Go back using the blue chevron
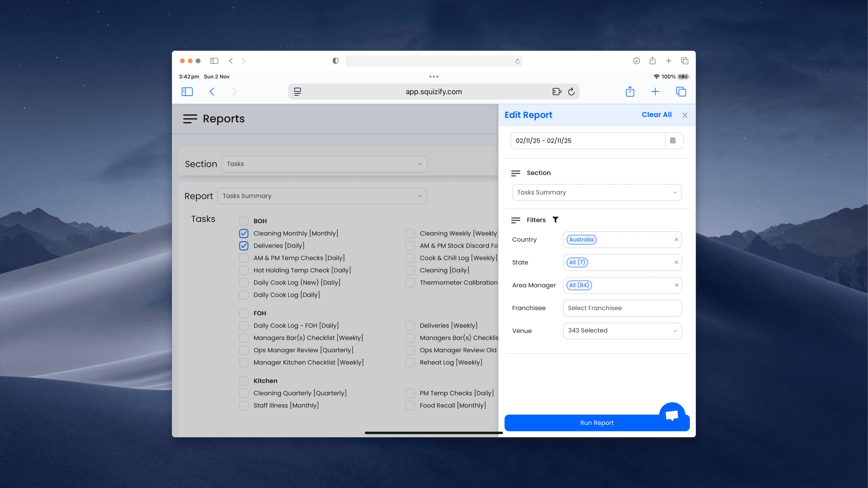This screenshot has width=868, height=488. [x=212, y=91]
